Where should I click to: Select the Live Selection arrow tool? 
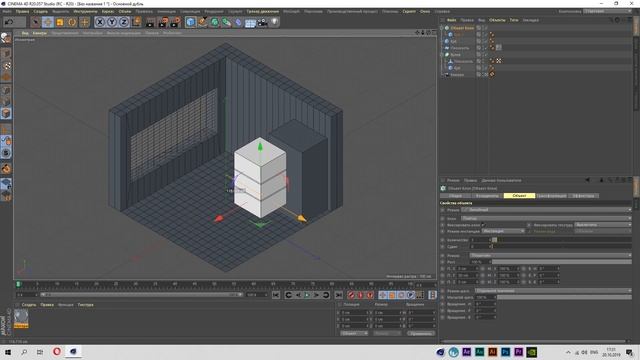click(x=36, y=22)
